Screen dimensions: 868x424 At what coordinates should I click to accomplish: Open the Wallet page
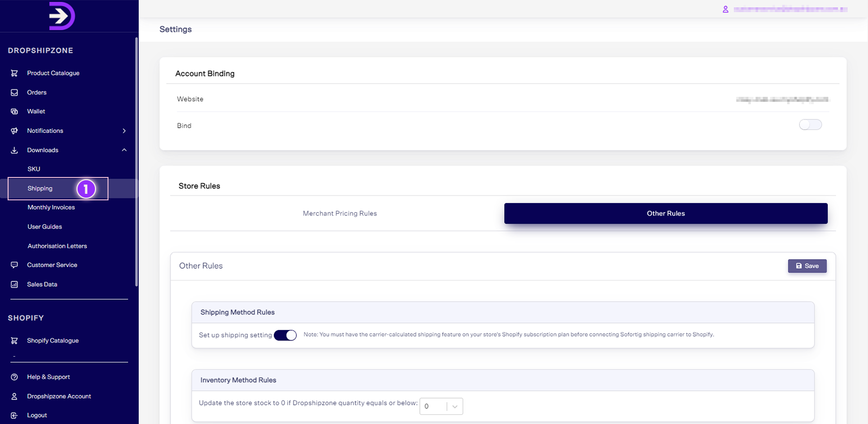(x=36, y=111)
